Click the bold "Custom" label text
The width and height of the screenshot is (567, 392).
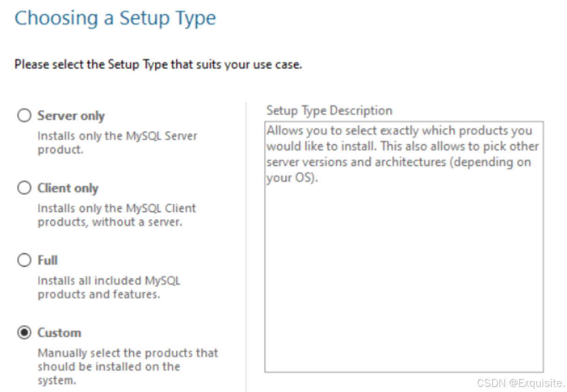coord(59,333)
